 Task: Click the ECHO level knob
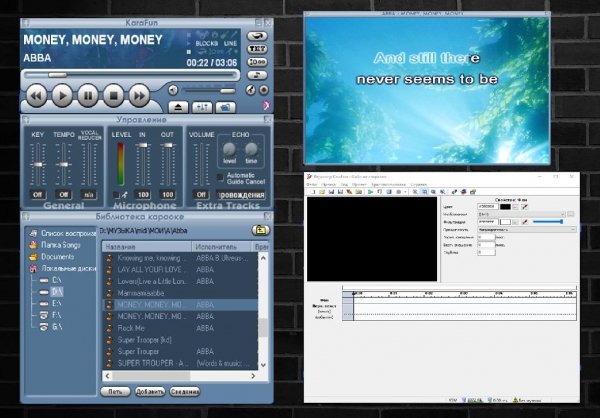pyautogui.click(x=229, y=149)
